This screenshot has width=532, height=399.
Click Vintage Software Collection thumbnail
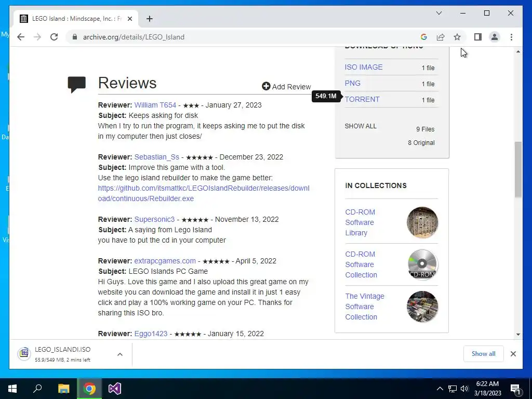(x=422, y=307)
